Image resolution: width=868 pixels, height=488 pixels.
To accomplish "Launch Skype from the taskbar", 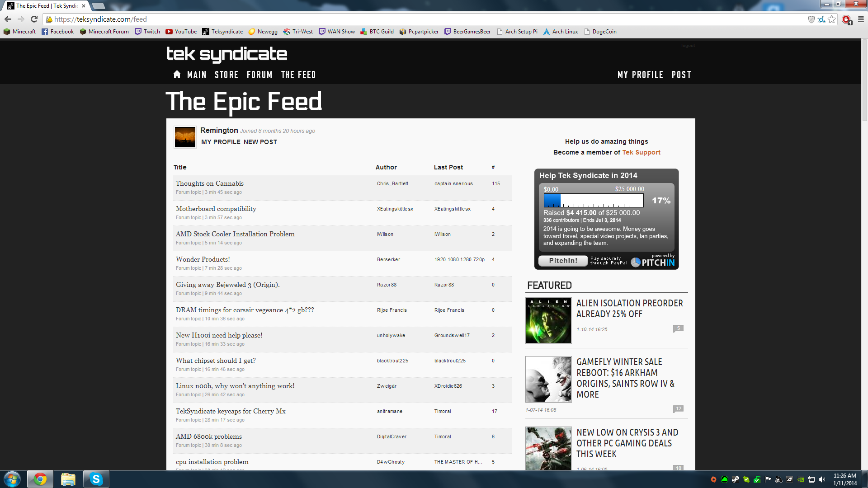I will [x=96, y=479].
